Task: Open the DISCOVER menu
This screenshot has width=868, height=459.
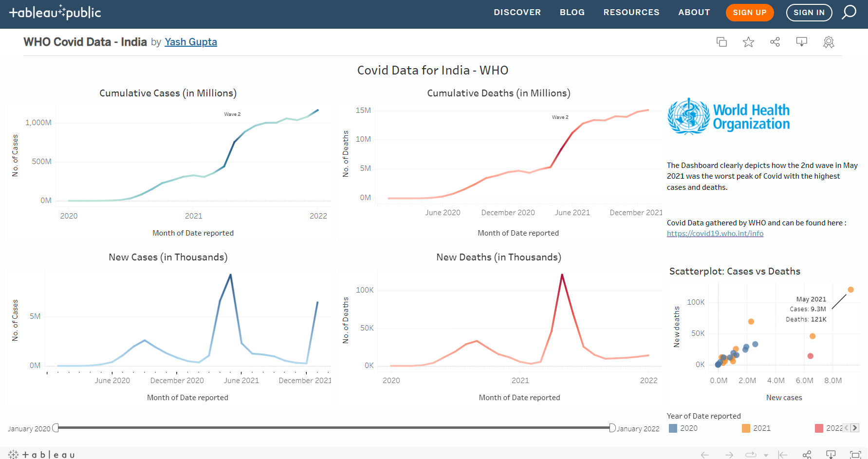Action: coord(517,12)
